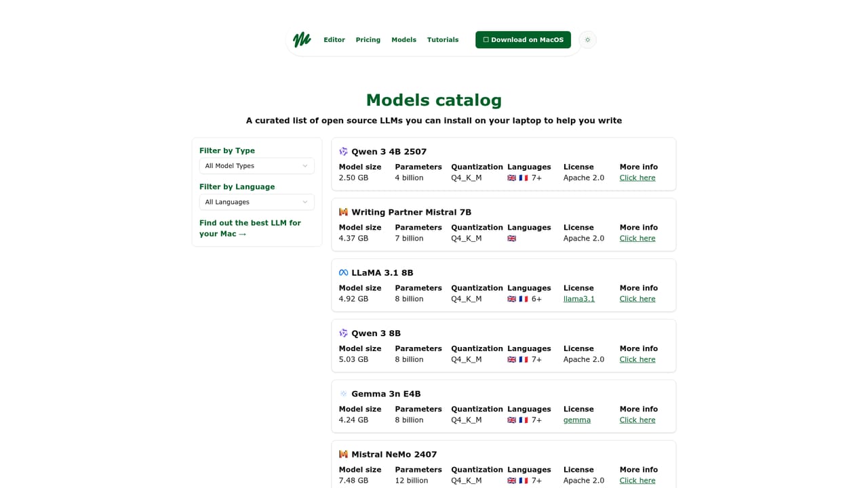Click the Mistral icon beside Mistral NeMo 2407
Screen dimensions: 868x488
click(x=343, y=455)
